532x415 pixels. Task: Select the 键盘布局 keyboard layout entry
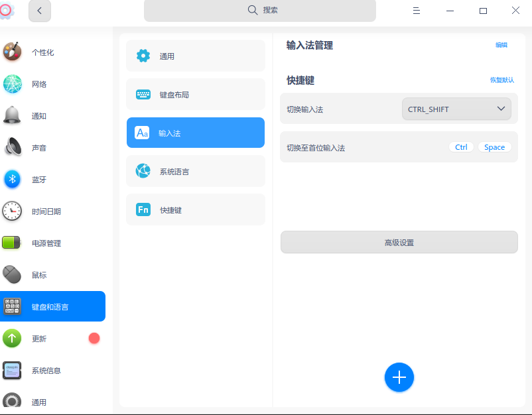pos(195,94)
